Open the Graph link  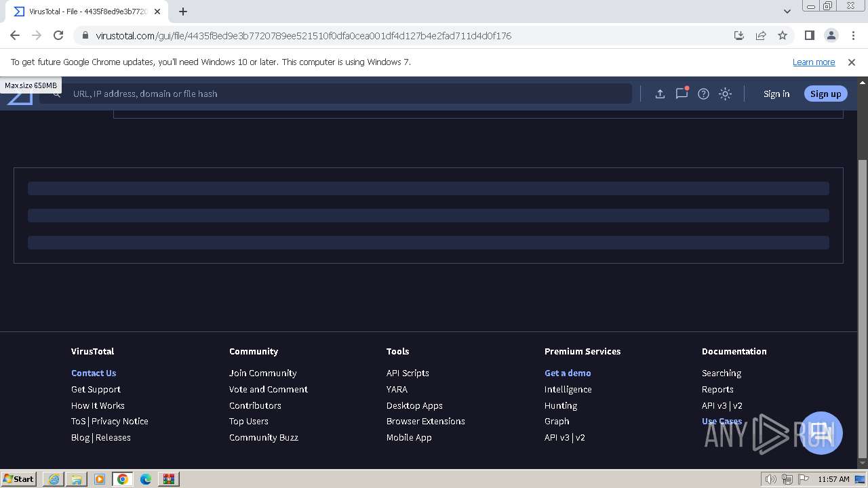[557, 421]
